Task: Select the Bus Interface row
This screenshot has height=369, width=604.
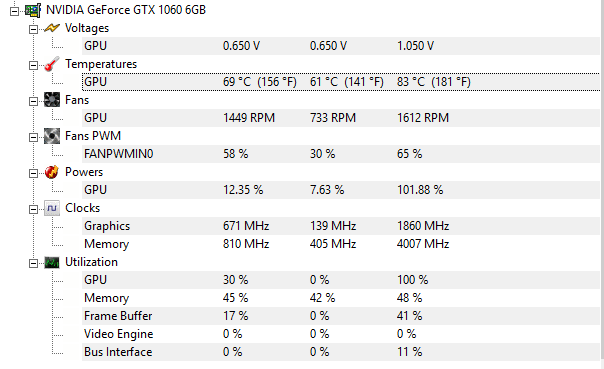Action: click(341, 352)
